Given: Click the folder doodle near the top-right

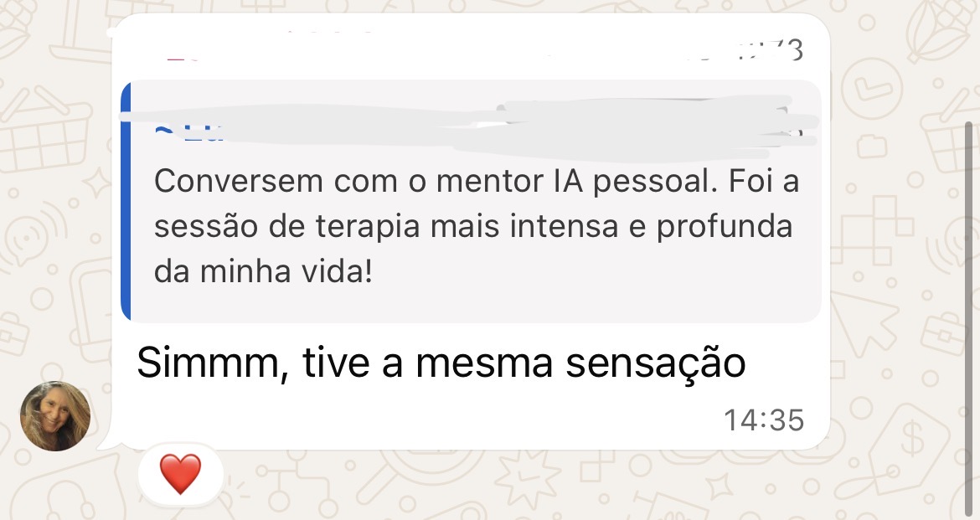Looking at the screenshot, I should tap(871, 147).
